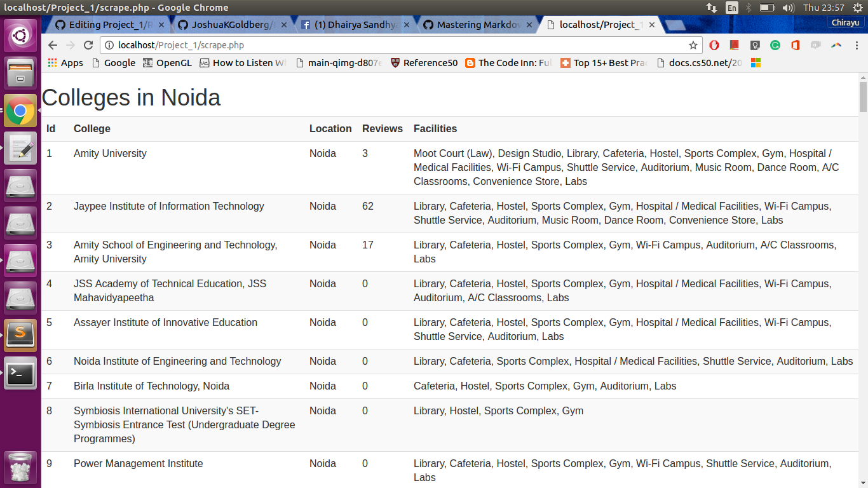The width and height of the screenshot is (868, 488).
Task: Reload the page with the refresh icon
Action: 88,45
